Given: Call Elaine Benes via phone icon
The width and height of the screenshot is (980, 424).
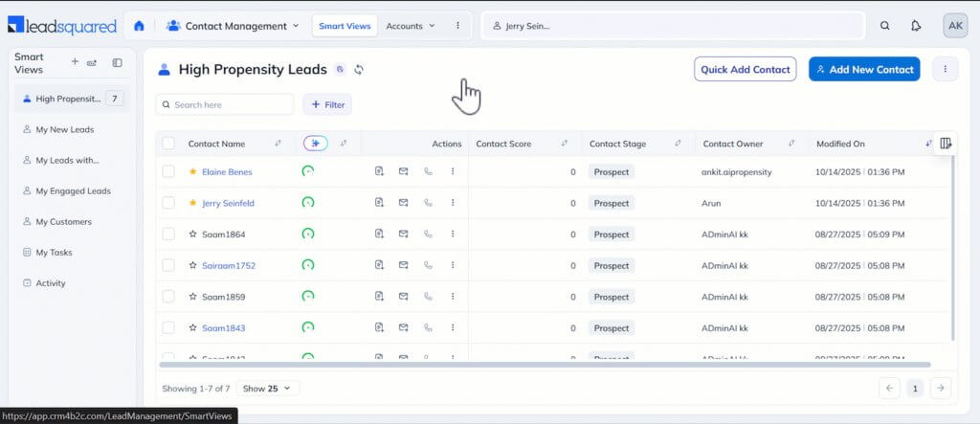Looking at the screenshot, I should point(428,171).
